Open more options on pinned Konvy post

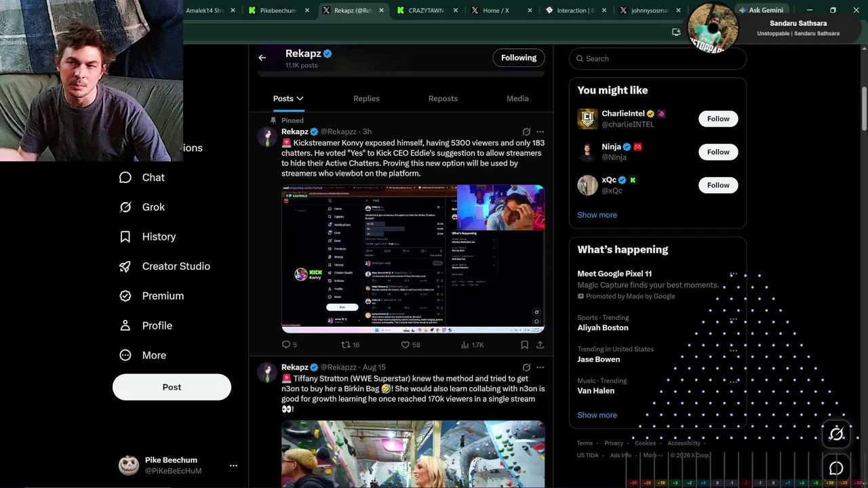click(x=540, y=131)
